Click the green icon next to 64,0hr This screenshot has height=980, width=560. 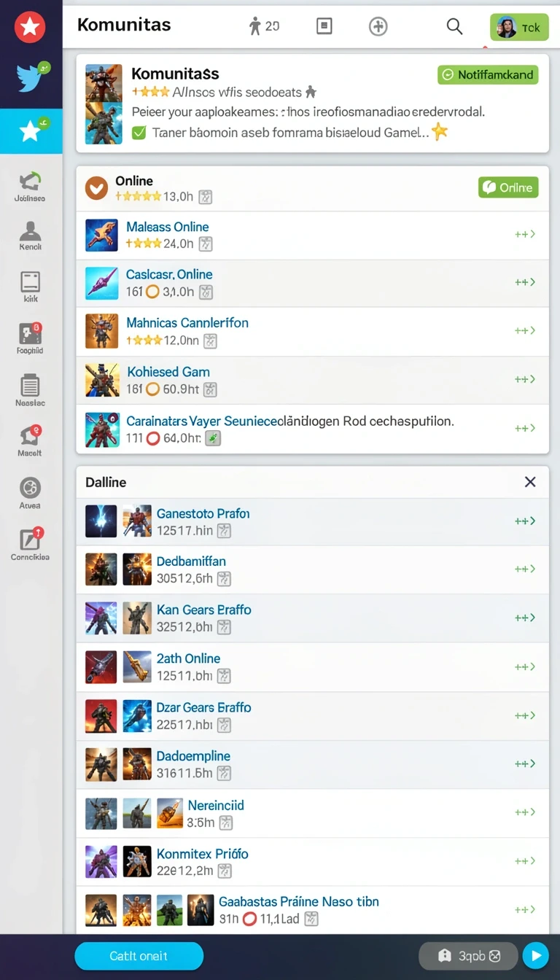pos(213,438)
